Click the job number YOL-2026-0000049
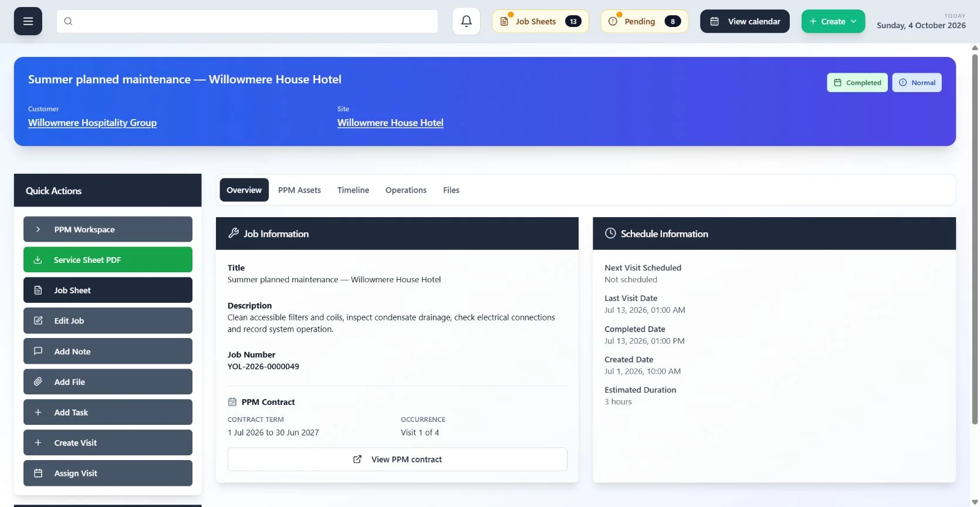The width and height of the screenshot is (980, 507). [x=263, y=366]
